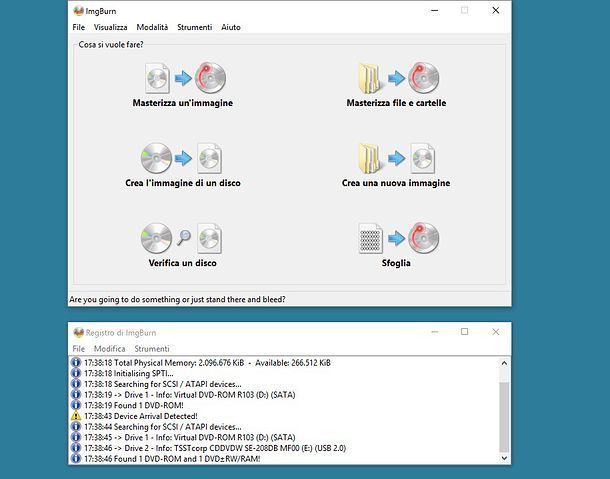Close the ImgBurn main window
Viewport: 610px width, 479px height.
(496, 11)
